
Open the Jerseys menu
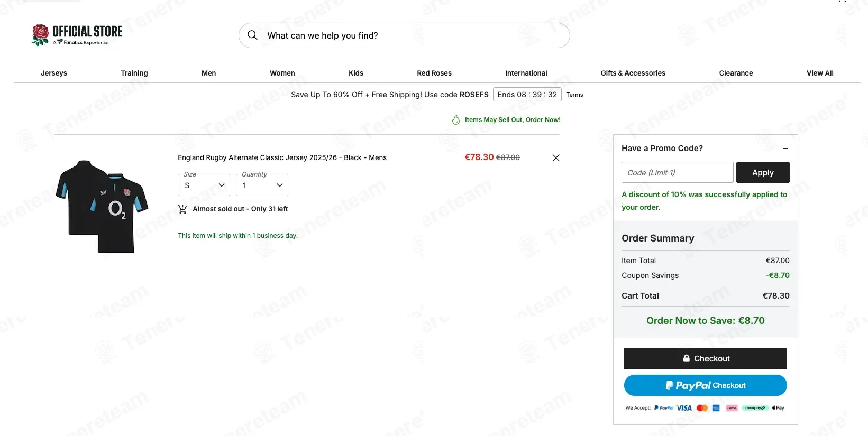coord(54,73)
